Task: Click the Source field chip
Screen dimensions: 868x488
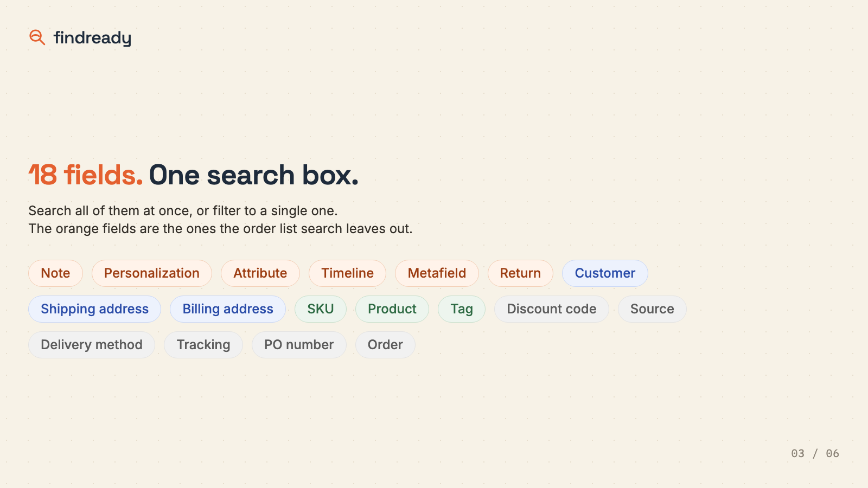Action: 652,309
